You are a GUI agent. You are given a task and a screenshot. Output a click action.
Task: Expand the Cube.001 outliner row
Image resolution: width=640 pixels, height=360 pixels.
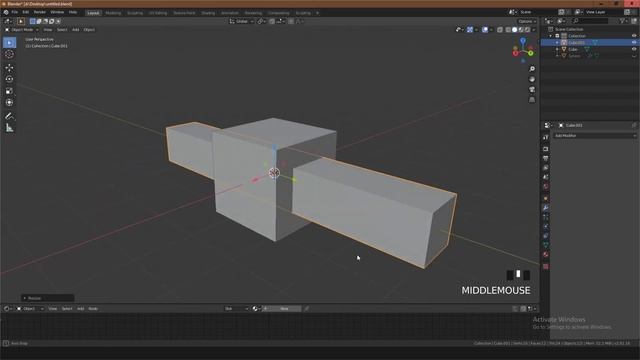click(558, 42)
